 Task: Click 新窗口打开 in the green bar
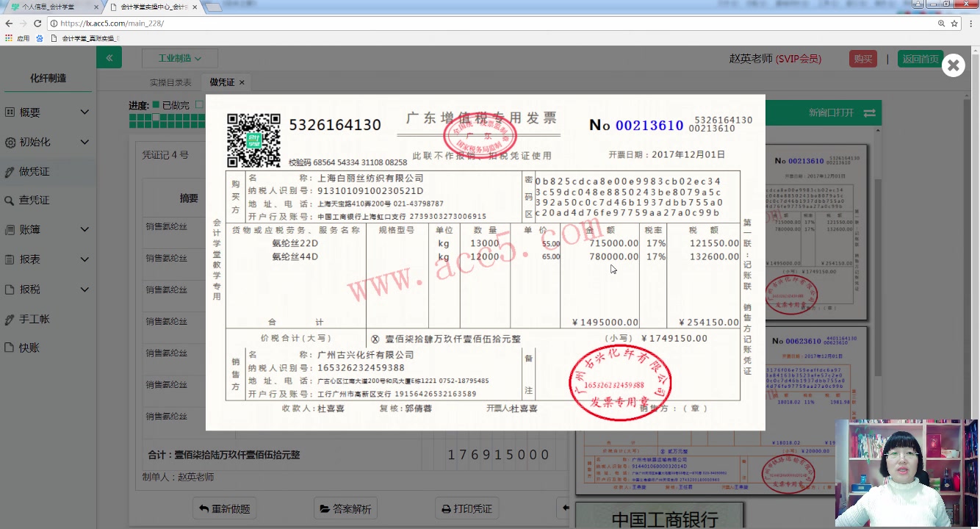[x=831, y=113]
